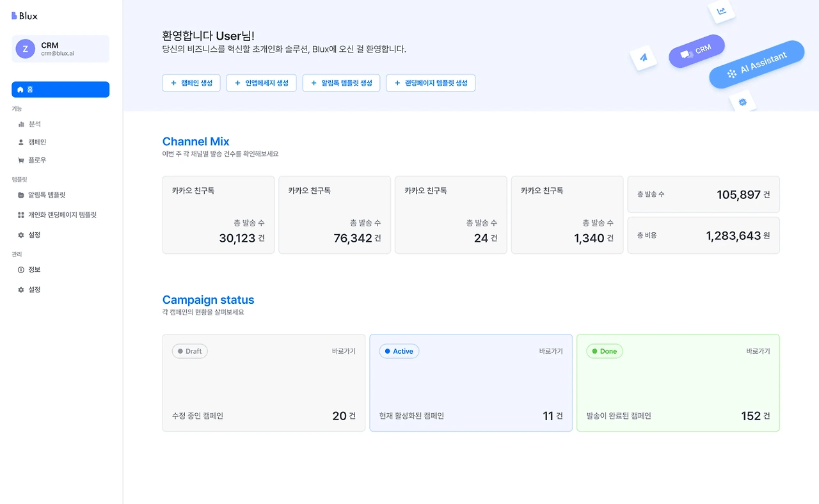The image size is (819, 504).
Task: Click the cart icon beside 플로우
Action: click(21, 160)
